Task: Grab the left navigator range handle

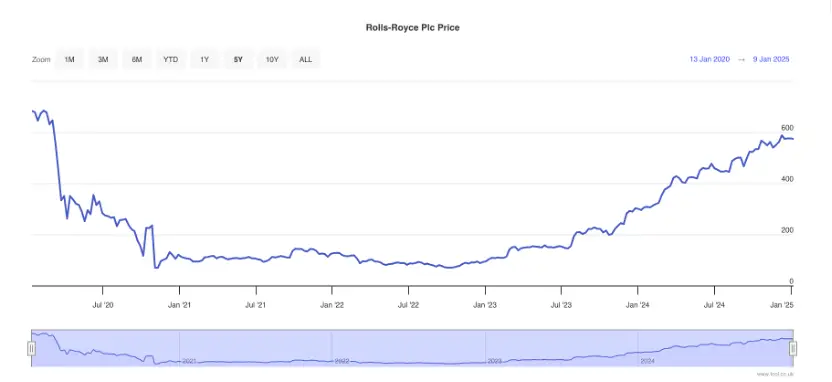Action: pyautogui.click(x=32, y=349)
